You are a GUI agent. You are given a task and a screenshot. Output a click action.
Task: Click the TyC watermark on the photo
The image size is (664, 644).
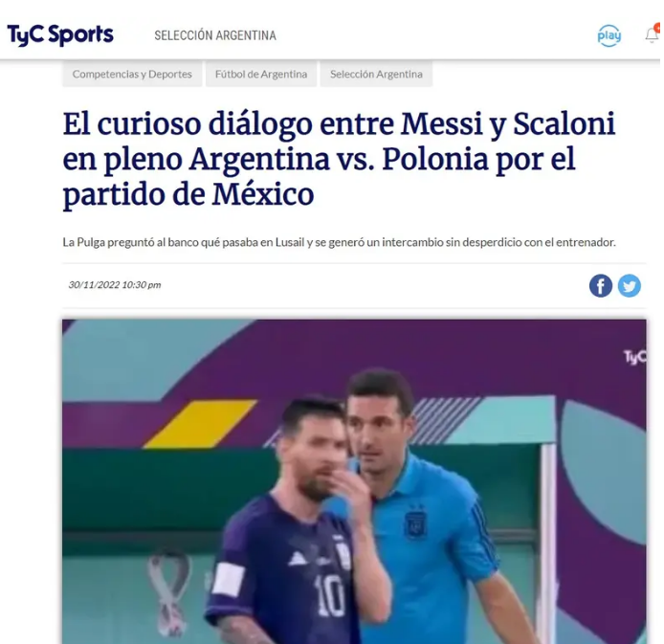coord(635,357)
